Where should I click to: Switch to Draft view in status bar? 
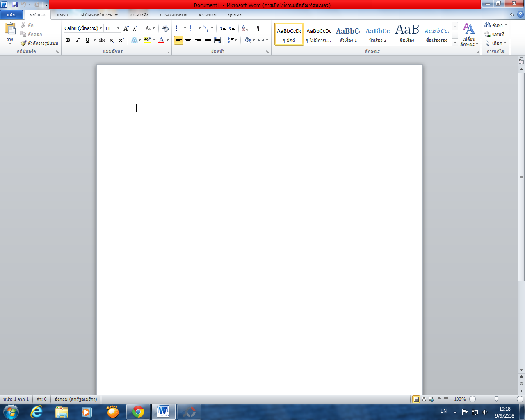point(446,399)
